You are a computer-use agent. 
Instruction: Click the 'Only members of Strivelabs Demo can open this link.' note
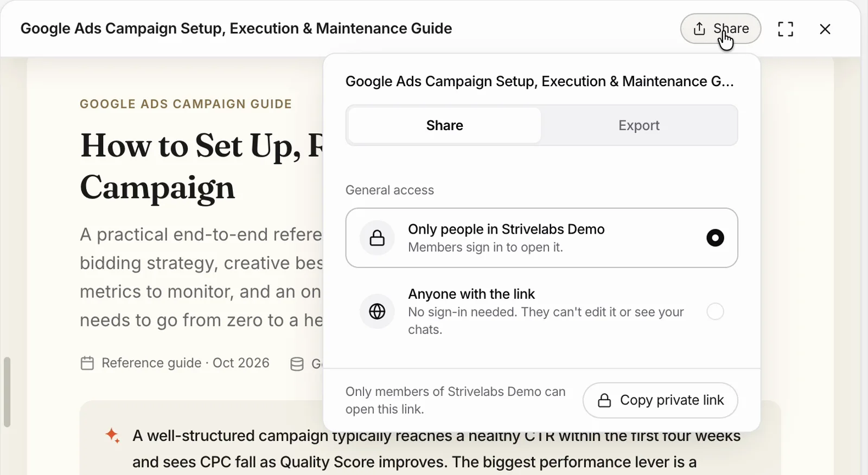456,400
